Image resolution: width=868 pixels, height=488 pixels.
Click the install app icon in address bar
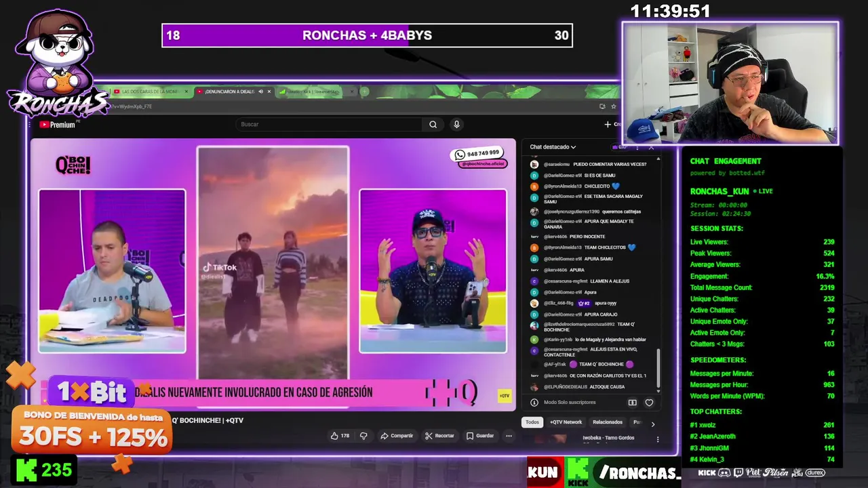tap(602, 106)
